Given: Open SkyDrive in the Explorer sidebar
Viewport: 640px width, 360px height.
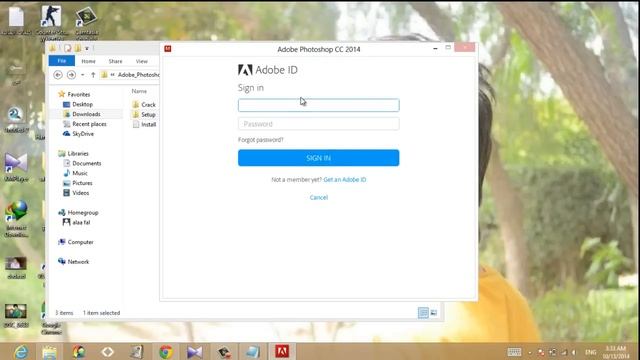Looking at the screenshot, I should [82, 134].
